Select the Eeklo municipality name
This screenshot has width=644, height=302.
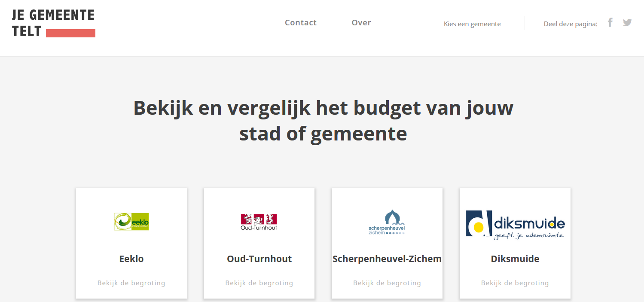(x=131, y=259)
